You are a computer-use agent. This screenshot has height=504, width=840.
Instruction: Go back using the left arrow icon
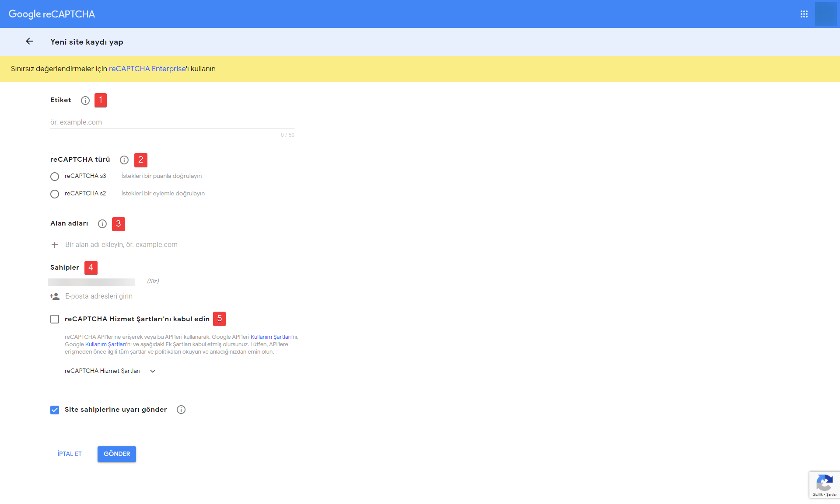29,41
